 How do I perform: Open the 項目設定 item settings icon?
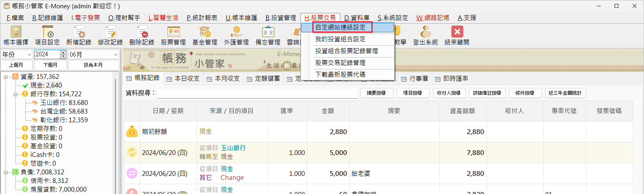47,35
